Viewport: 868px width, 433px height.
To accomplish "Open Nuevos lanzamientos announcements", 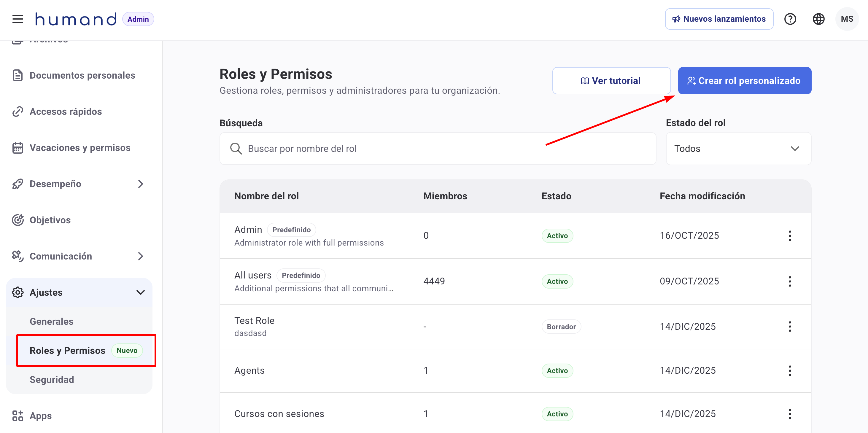I will [719, 19].
